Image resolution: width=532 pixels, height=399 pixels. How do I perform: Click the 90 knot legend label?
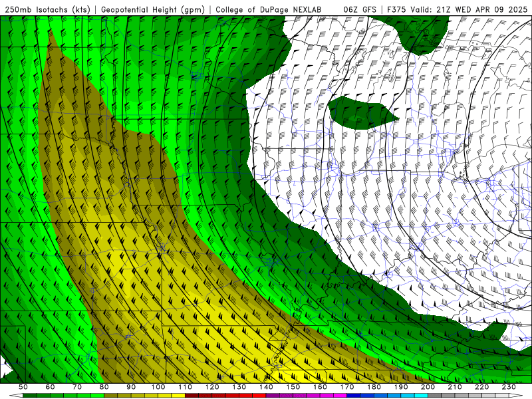click(x=131, y=387)
